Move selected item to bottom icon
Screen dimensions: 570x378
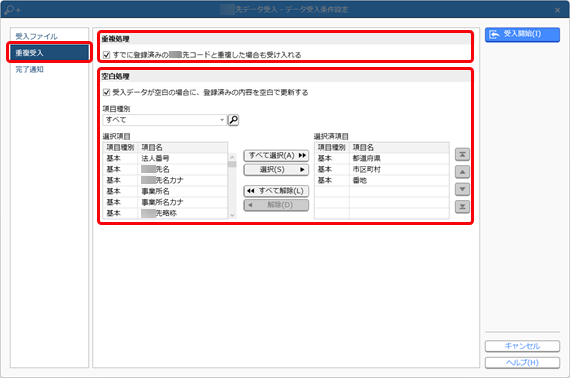click(462, 207)
